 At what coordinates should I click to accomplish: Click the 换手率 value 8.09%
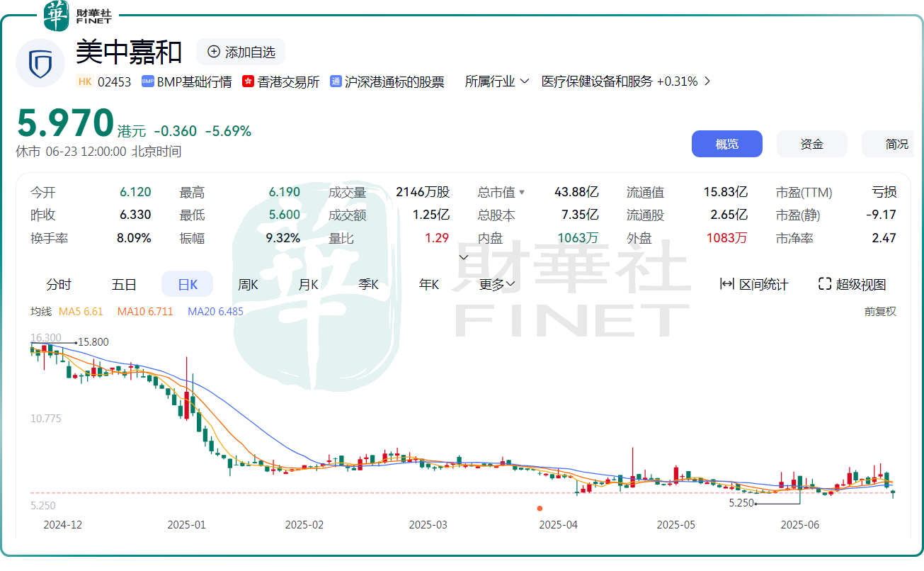point(134,238)
